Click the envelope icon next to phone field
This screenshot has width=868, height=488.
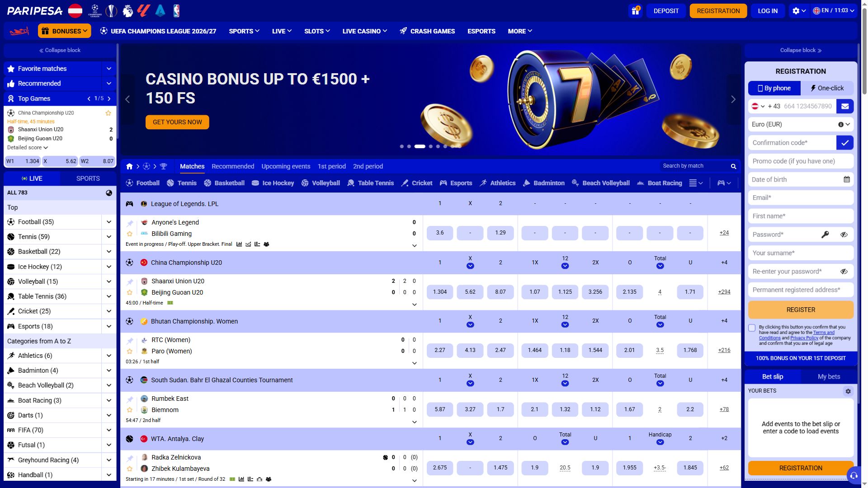[845, 106]
